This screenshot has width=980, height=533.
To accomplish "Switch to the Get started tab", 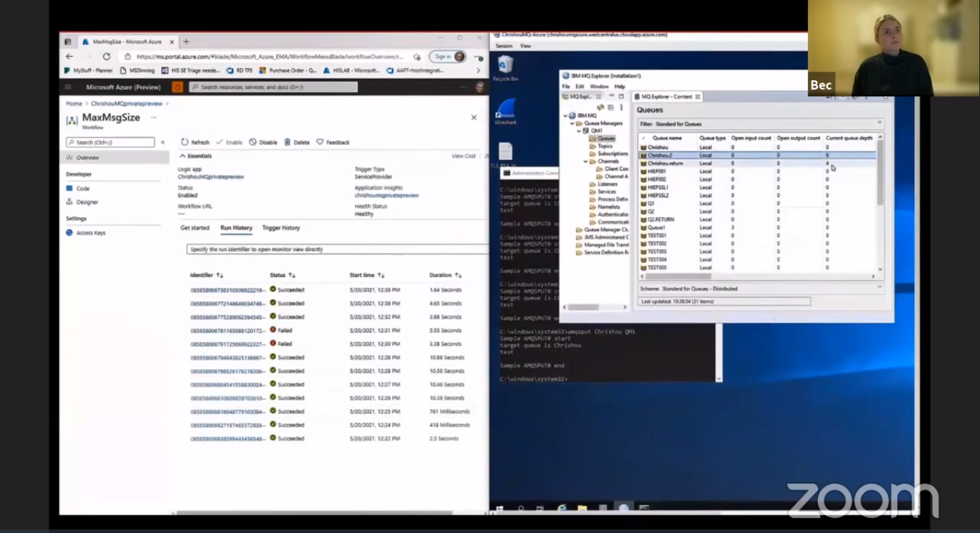I will point(194,227).
